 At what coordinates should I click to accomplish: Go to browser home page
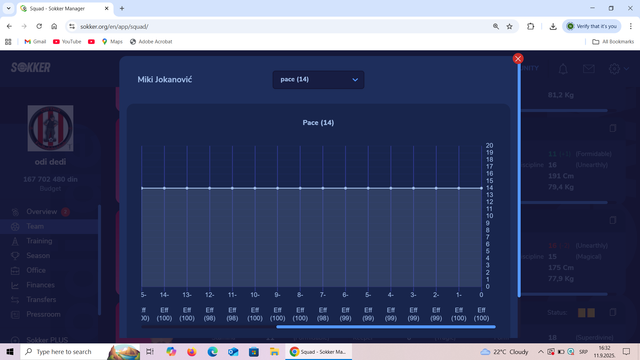click(x=54, y=26)
